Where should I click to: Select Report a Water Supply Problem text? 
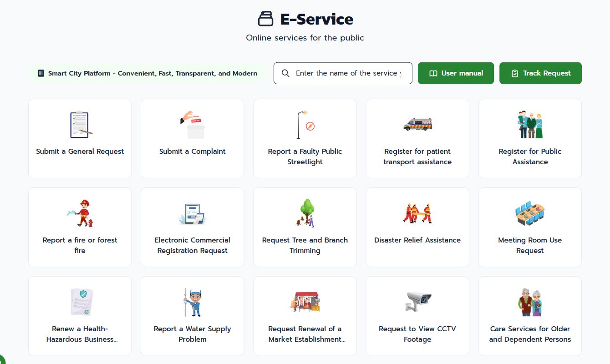pyautogui.click(x=193, y=334)
